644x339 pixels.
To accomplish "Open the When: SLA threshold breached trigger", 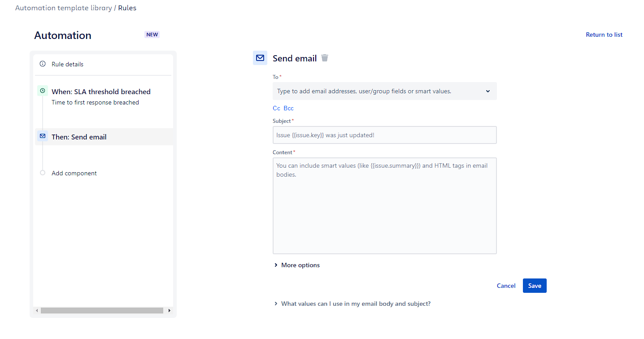I will click(100, 91).
